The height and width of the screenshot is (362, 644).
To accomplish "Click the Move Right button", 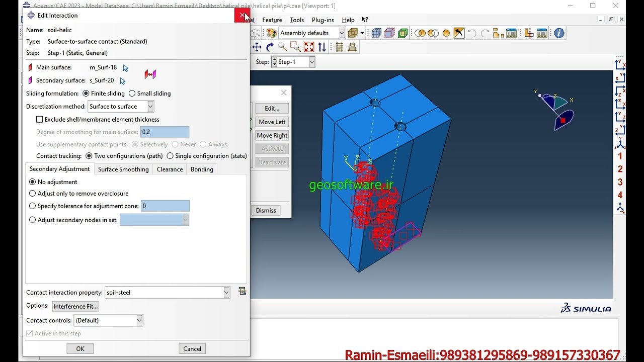I will coord(272,136).
